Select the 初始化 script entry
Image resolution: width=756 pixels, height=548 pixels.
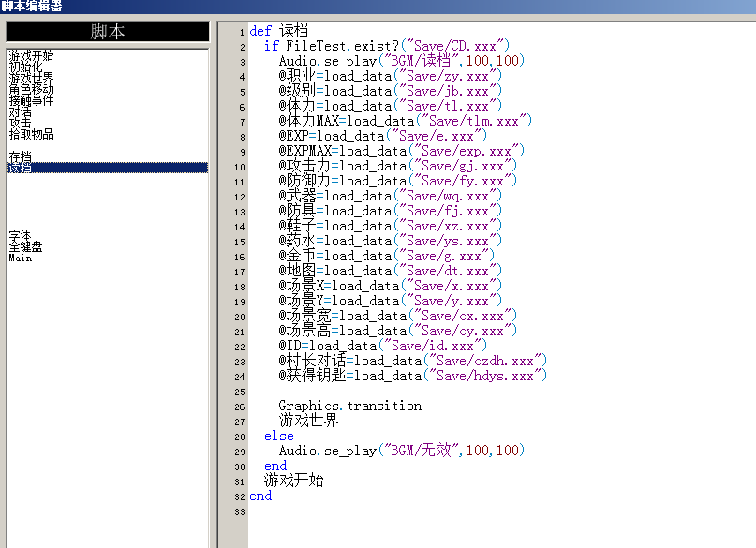pos(25,67)
